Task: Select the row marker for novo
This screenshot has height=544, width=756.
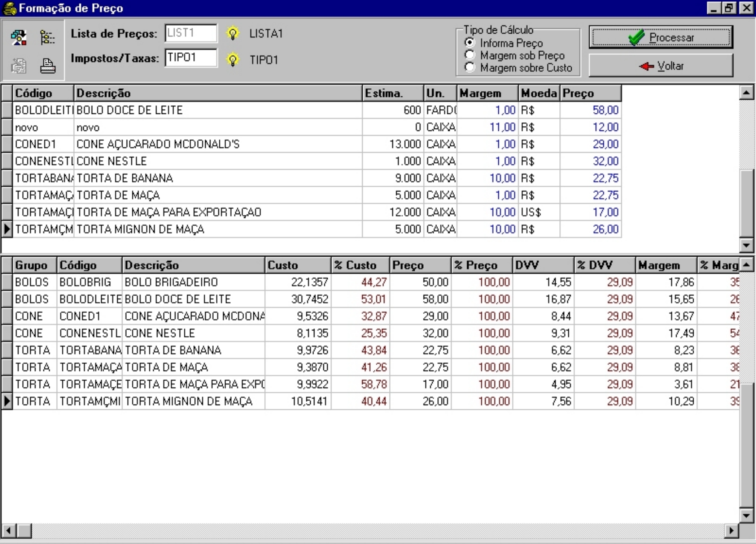Action: click(x=7, y=127)
